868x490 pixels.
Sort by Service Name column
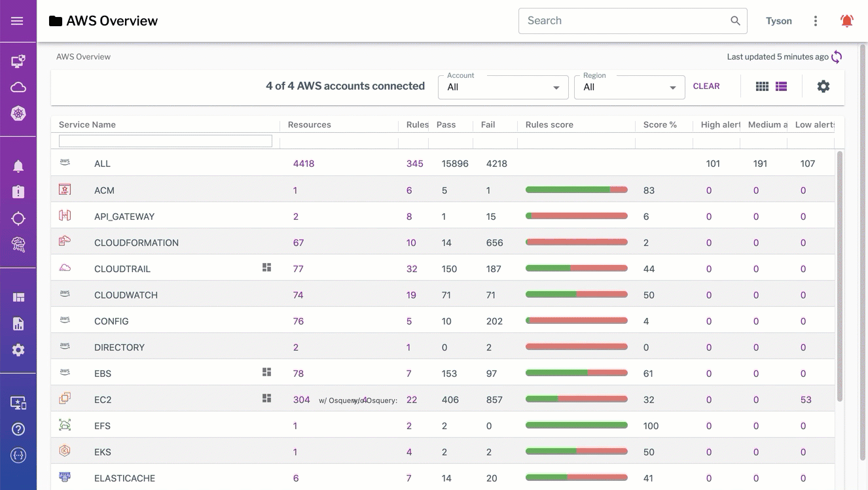point(87,124)
